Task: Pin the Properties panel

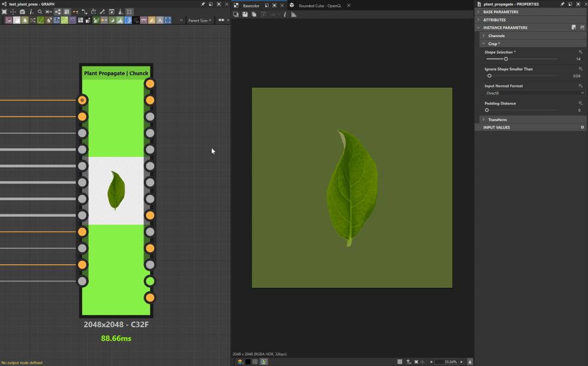Action: [562, 4]
